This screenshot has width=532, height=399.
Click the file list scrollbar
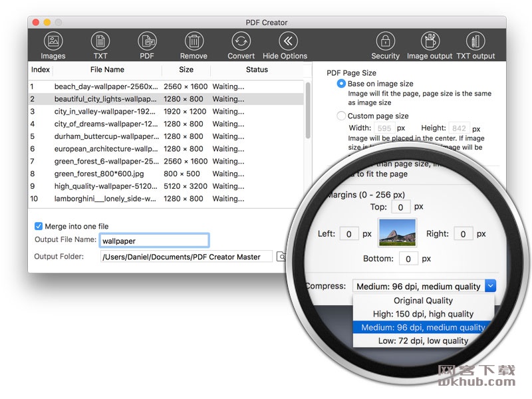coord(308,110)
